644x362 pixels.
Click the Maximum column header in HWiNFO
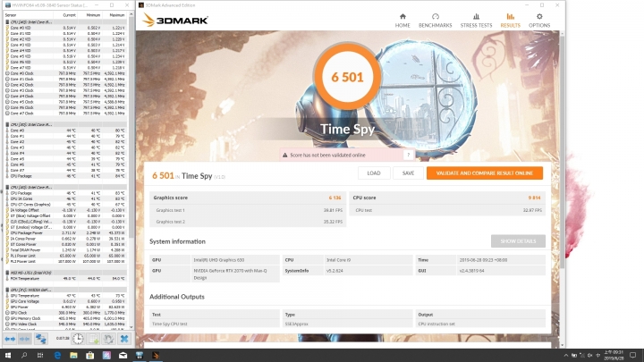pos(117,15)
